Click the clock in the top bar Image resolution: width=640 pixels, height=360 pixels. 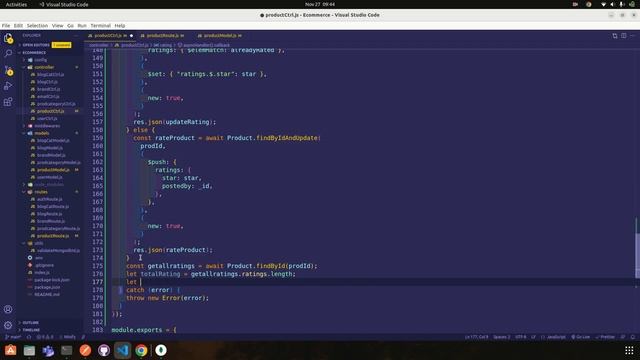(320, 4)
